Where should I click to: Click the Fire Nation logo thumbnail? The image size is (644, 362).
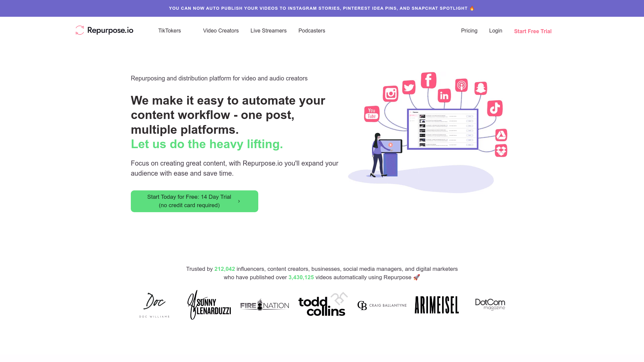(x=265, y=305)
